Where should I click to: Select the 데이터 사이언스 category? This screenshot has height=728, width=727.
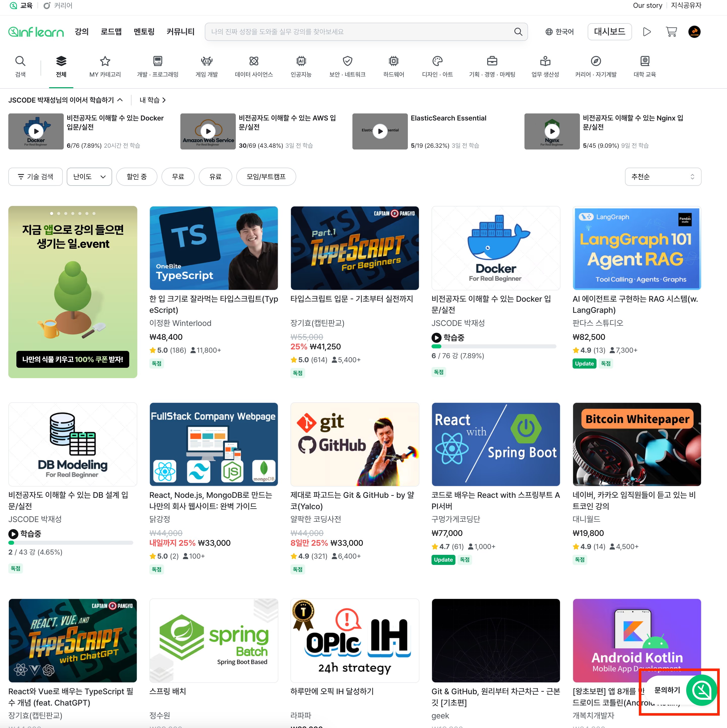pos(254,66)
